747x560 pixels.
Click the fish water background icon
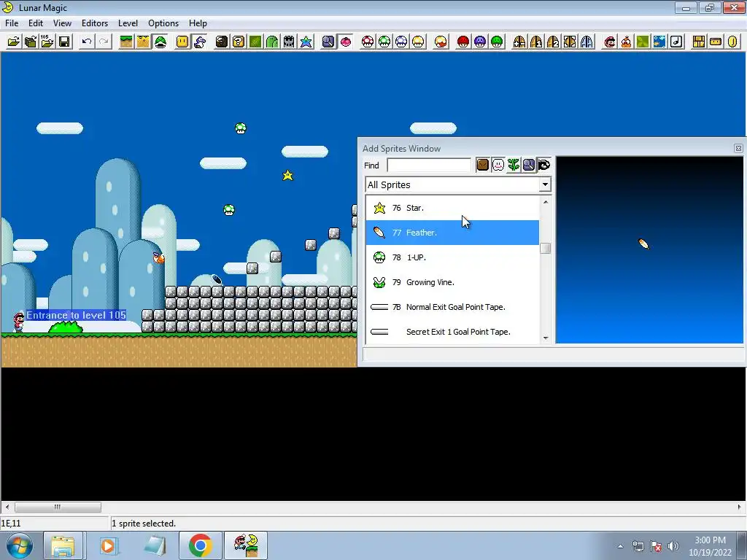pos(659,42)
